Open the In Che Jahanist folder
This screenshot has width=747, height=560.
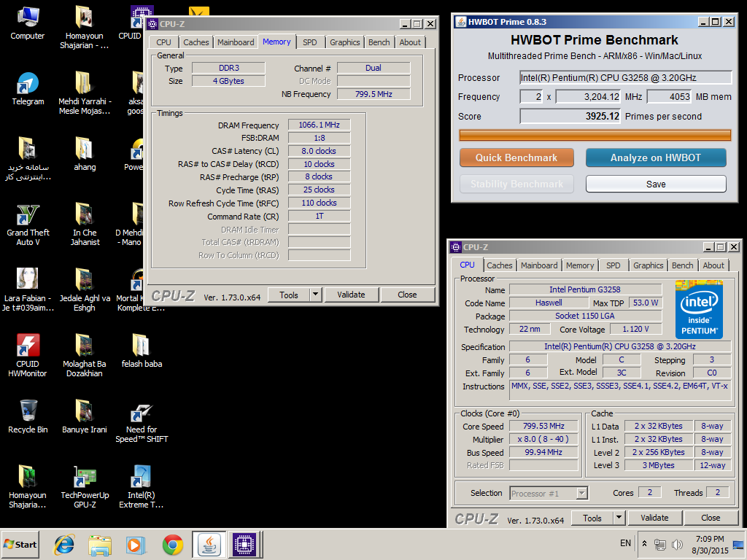coord(85,224)
